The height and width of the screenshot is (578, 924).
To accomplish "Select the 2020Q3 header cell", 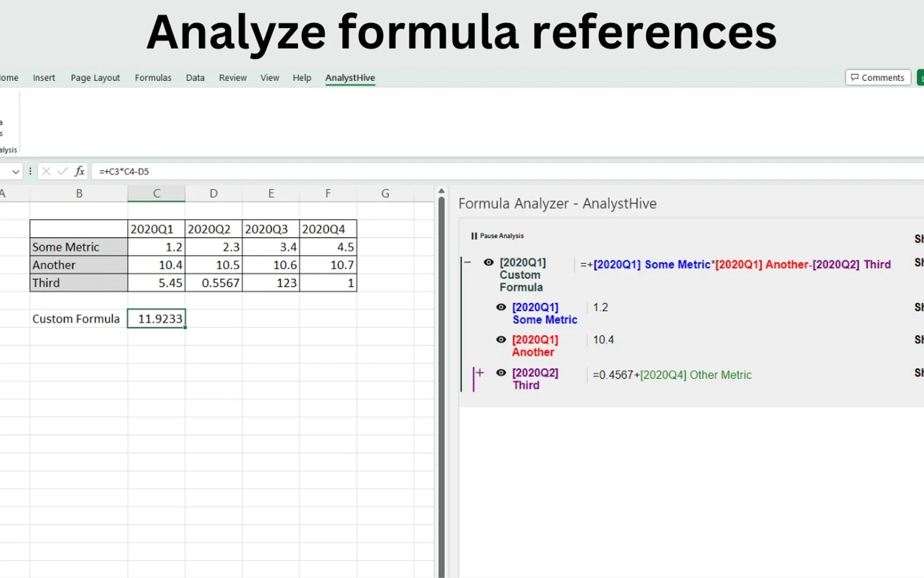I will coord(271,229).
